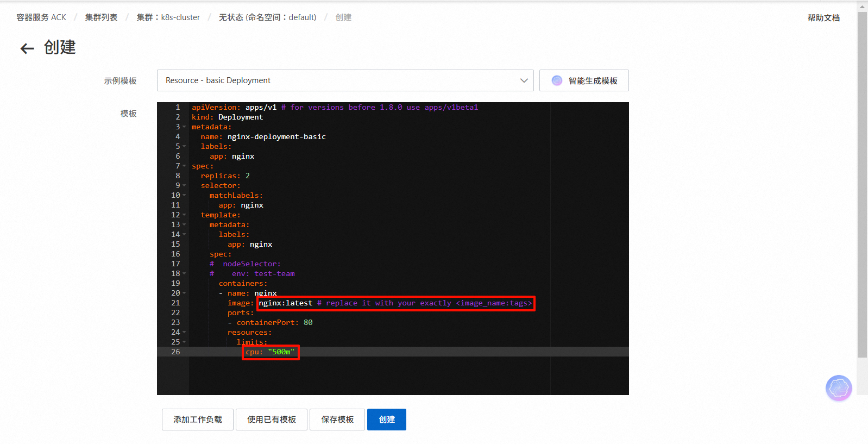Click the 保存模板 button

point(337,420)
